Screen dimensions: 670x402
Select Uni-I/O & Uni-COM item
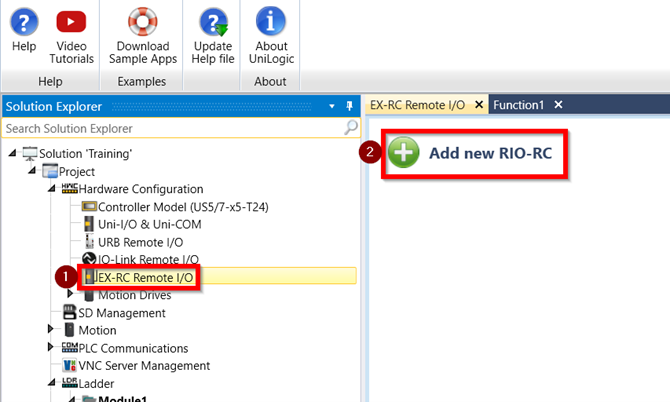coord(150,225)
